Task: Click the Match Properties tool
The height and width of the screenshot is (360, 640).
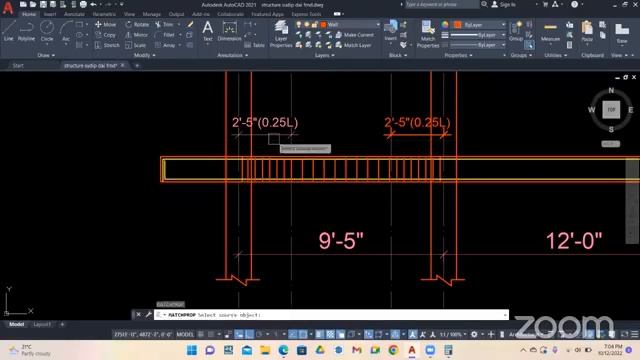Action: 428,34
